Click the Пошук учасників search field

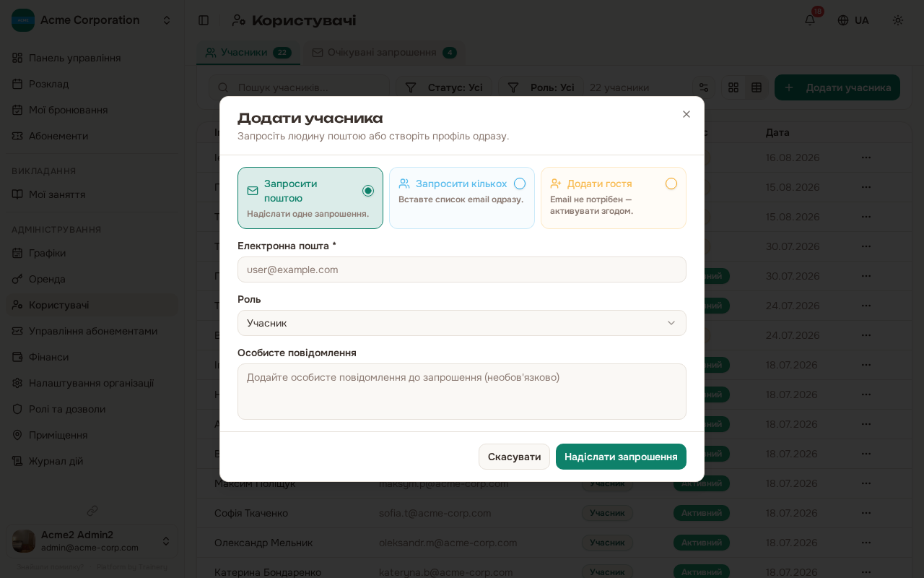click(x=300, y=87)
